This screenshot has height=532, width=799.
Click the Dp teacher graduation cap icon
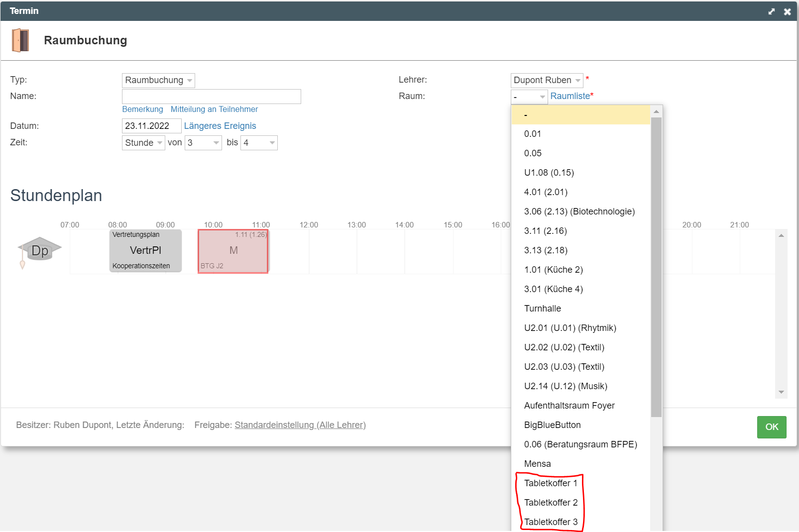click(39, 250)
